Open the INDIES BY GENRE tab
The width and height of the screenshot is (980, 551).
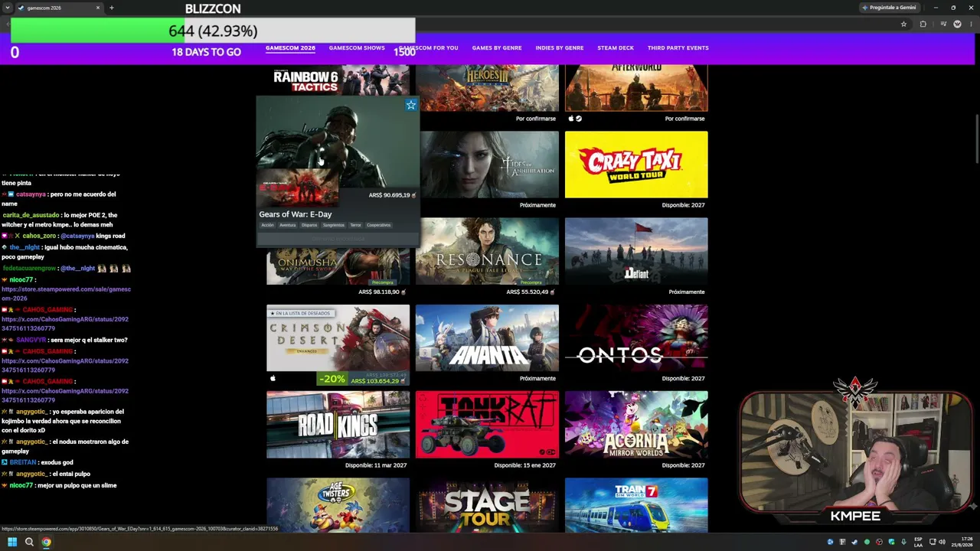pyautogui.click(x=560, y=47)
